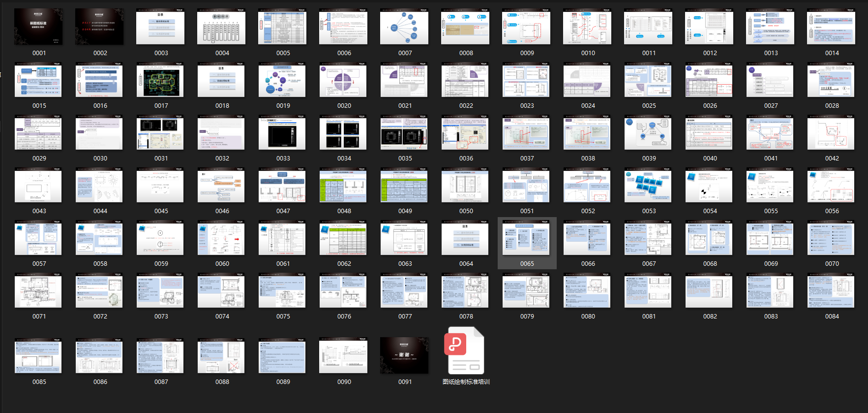The height and width of the screenshot is (413, 868).
Task: Click thumbnail 0071
Action: point(38,290)
